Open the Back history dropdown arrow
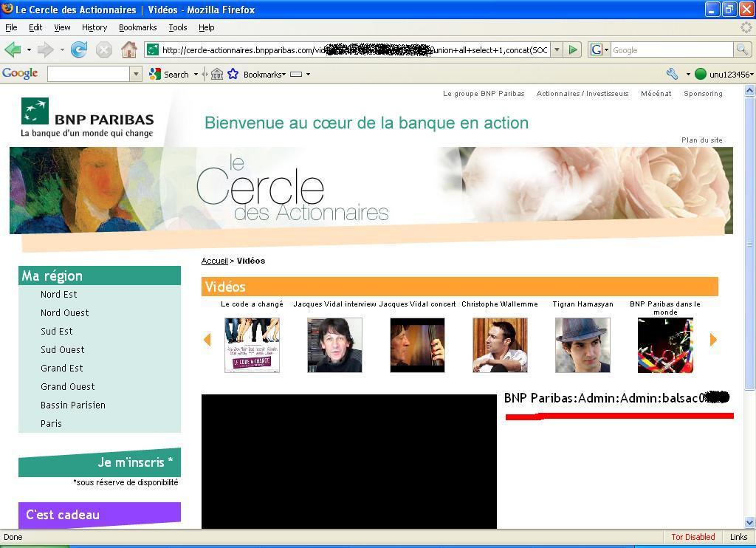756x548 pixels. [29, 49]
